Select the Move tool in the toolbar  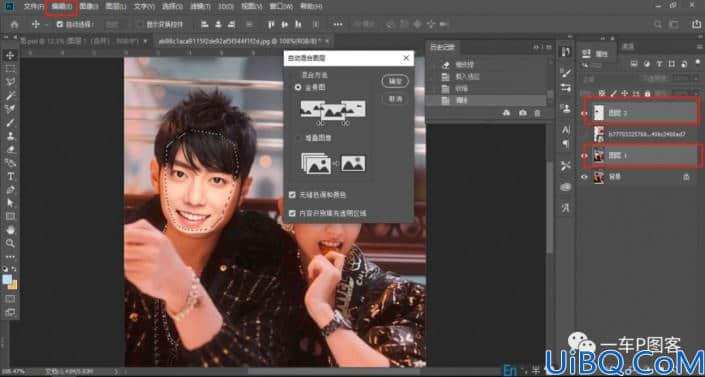tap(10, 55)
